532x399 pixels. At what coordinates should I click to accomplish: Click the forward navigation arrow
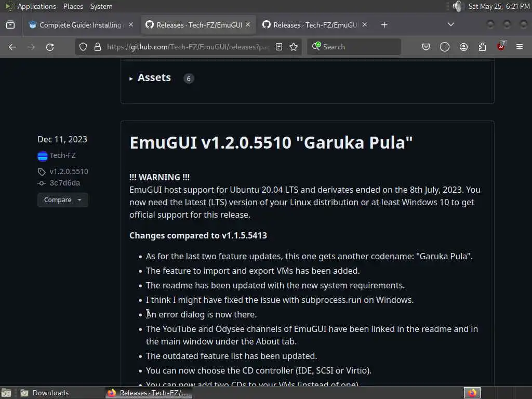(x=31, y=47)
